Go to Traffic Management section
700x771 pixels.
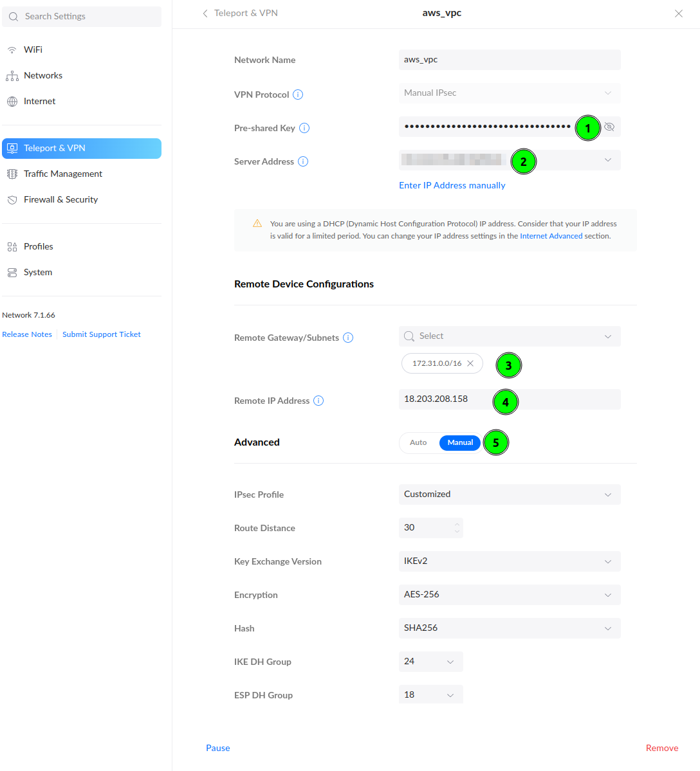click(x=63, y=174)
